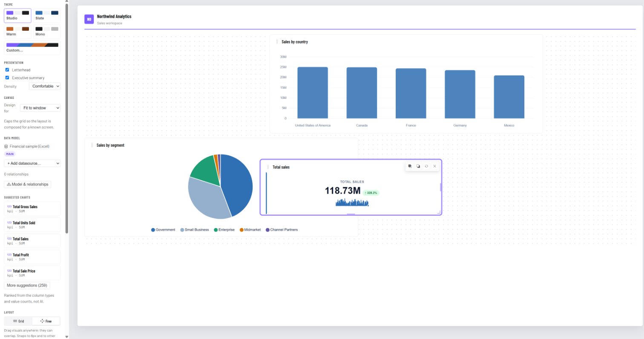
Task: Grab the Total sales drag handle
Action: tap(268, 167)
